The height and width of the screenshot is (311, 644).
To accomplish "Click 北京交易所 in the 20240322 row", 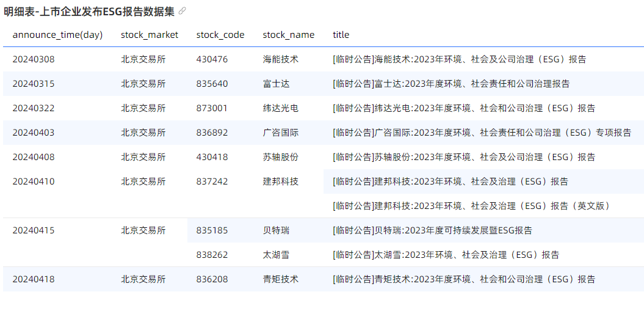I will coord(143,109).
